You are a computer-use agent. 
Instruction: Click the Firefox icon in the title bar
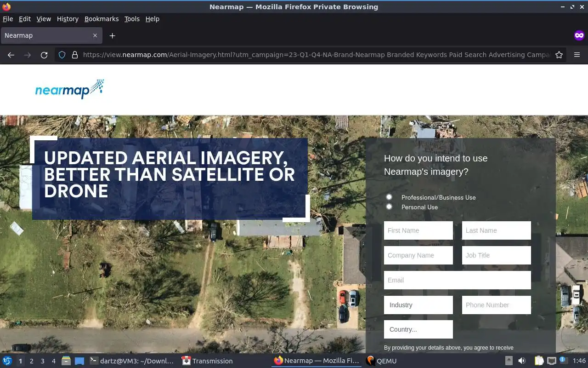(x=6, y=7)
